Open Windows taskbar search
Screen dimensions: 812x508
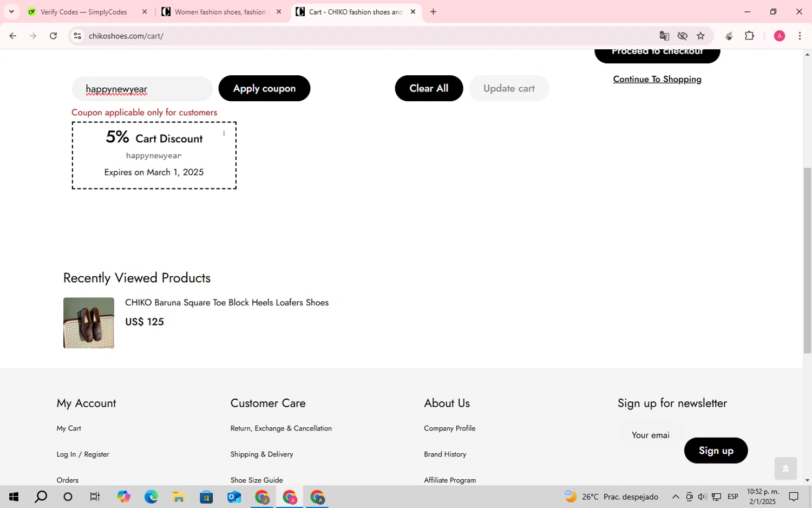click(41, 497)
